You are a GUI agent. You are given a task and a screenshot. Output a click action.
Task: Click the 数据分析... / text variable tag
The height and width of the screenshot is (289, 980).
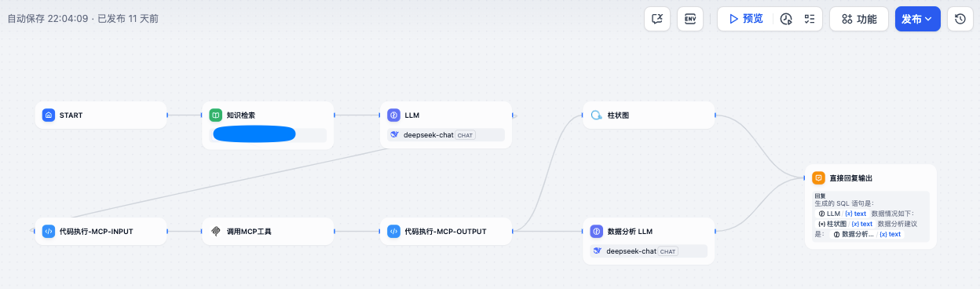(x=867, y=233)
